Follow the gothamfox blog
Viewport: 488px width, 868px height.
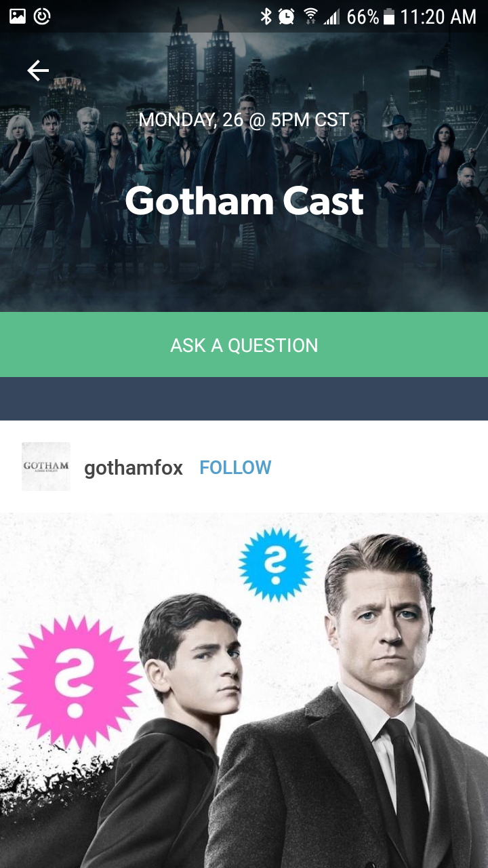click(235, 467)
